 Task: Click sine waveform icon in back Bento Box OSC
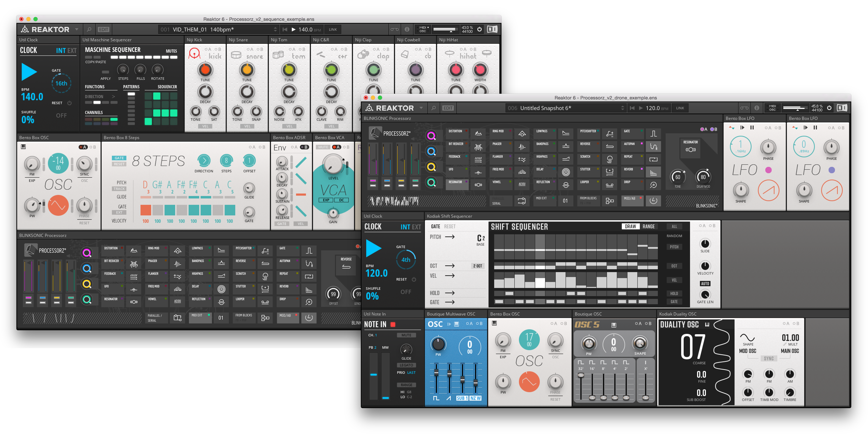pos(58,205)
